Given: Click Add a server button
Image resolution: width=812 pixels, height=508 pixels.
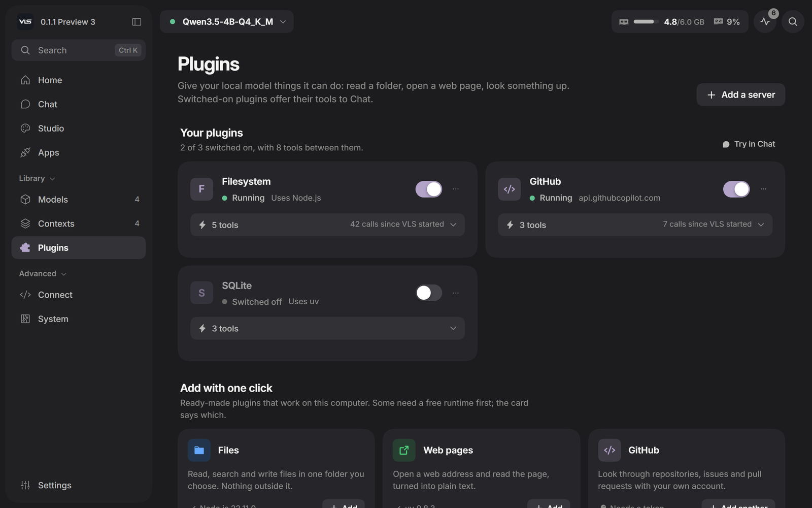Looking at the screenshot, I should (x=740, y=94).
